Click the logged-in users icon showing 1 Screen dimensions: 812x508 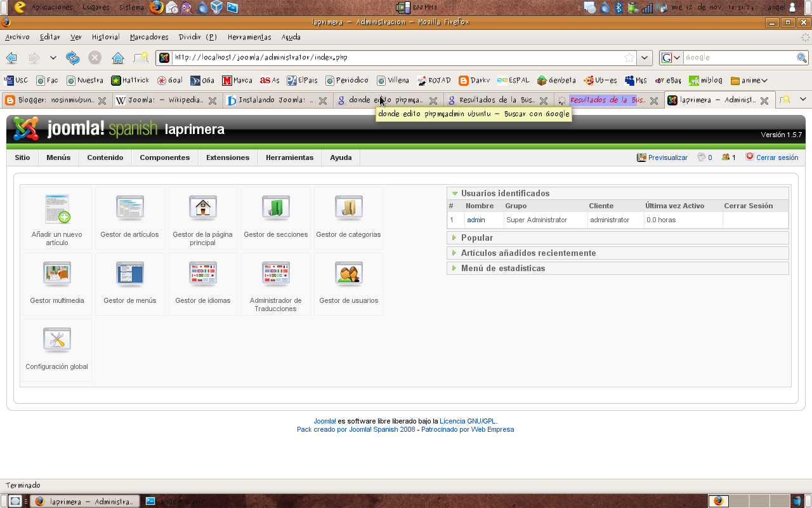pos(726,157)
